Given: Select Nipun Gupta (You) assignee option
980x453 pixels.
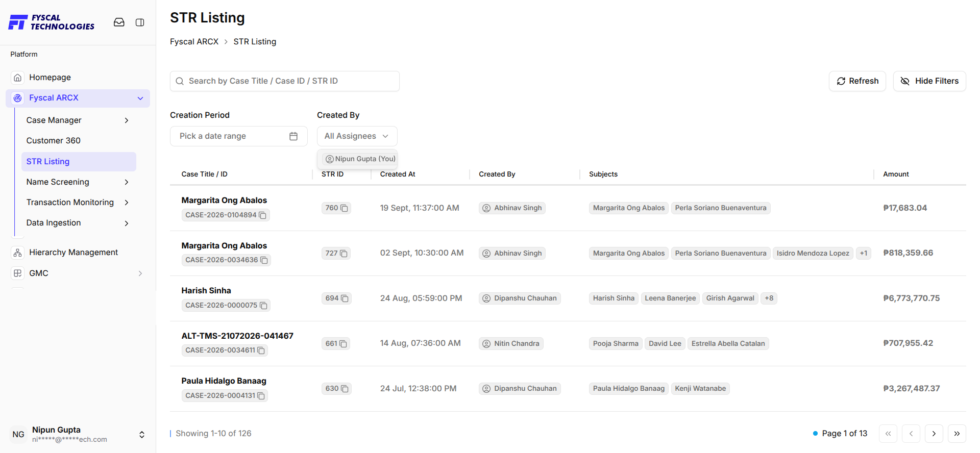Looking at the screenshot, I should click(x=360, y=159).
